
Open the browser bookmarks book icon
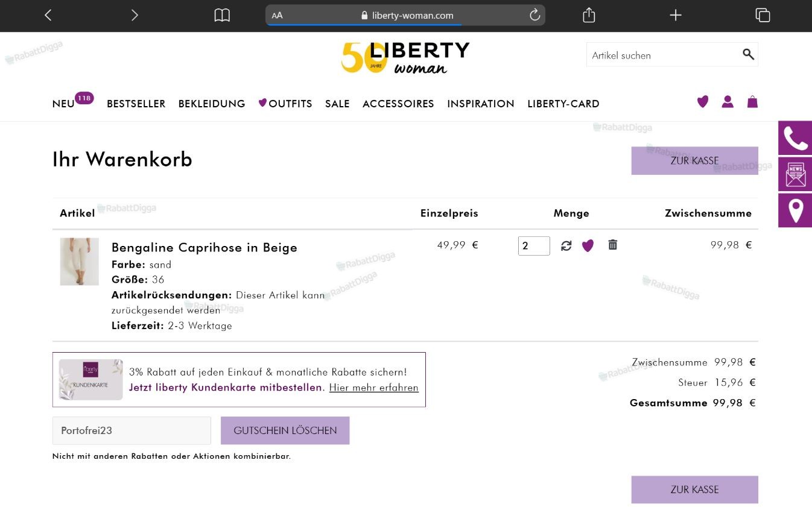pos(222,15)
